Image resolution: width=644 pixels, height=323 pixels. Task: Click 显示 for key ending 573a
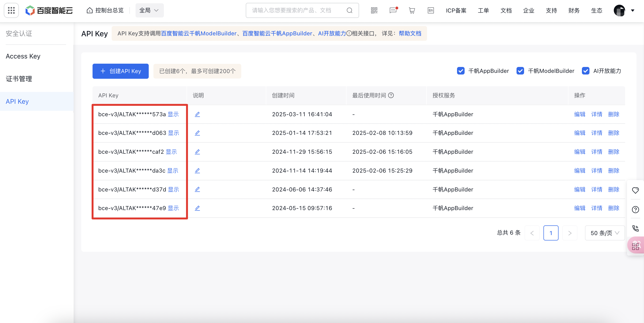tap(173, 114)
